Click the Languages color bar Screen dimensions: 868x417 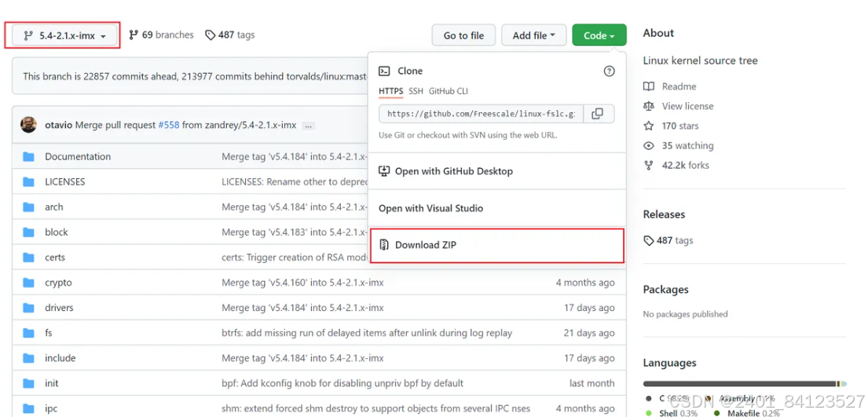coord(745,383)
